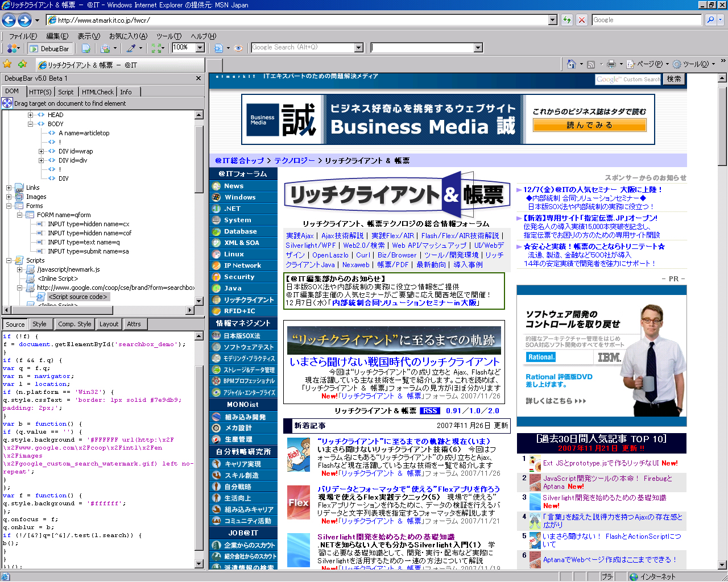This screenshot has width=728, height=582.
Task: Click the Home icon in the command bar
Action: point(572,64)
